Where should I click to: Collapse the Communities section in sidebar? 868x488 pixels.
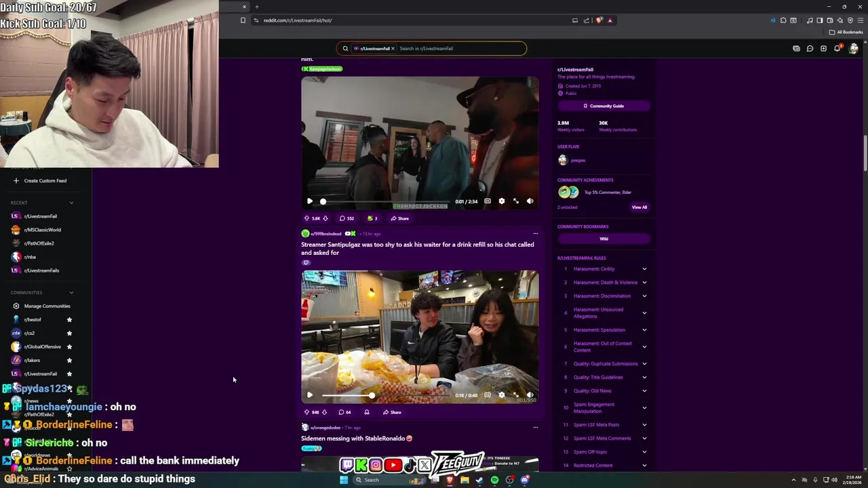(71, 293)
